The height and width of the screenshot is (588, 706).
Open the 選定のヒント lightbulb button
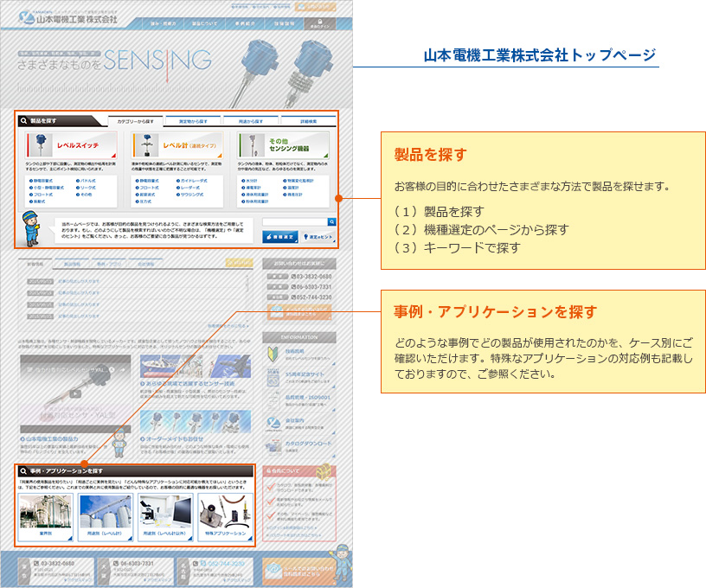click(x=319, y=235)
